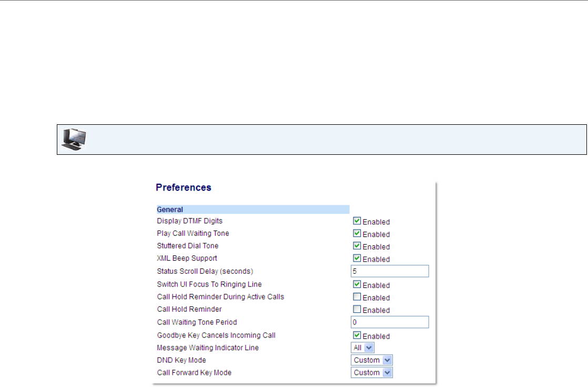
Task: Click the Message Waiting Indicator Line label
Action: (208, 348)
